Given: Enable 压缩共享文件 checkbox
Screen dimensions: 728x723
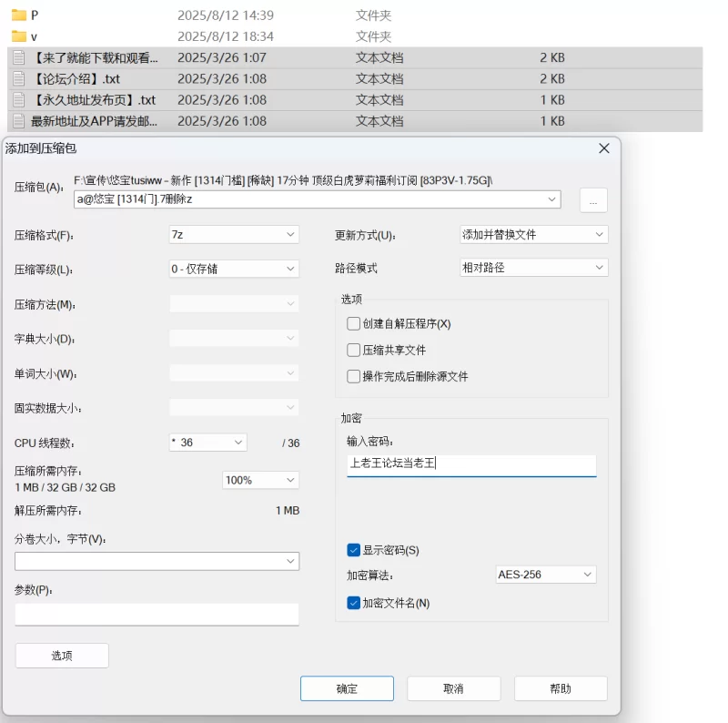Looking at the screenshot, I should click(x=353, y=350).
